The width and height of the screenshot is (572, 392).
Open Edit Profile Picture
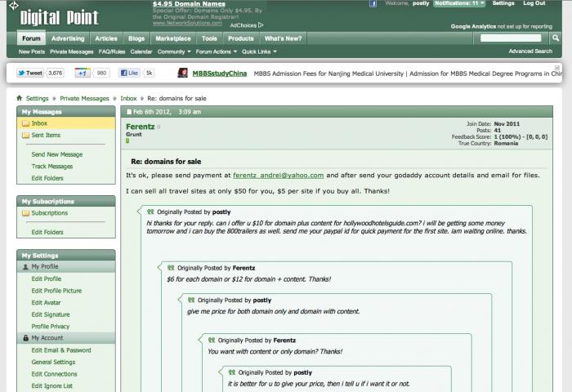[x=56, y=291]
